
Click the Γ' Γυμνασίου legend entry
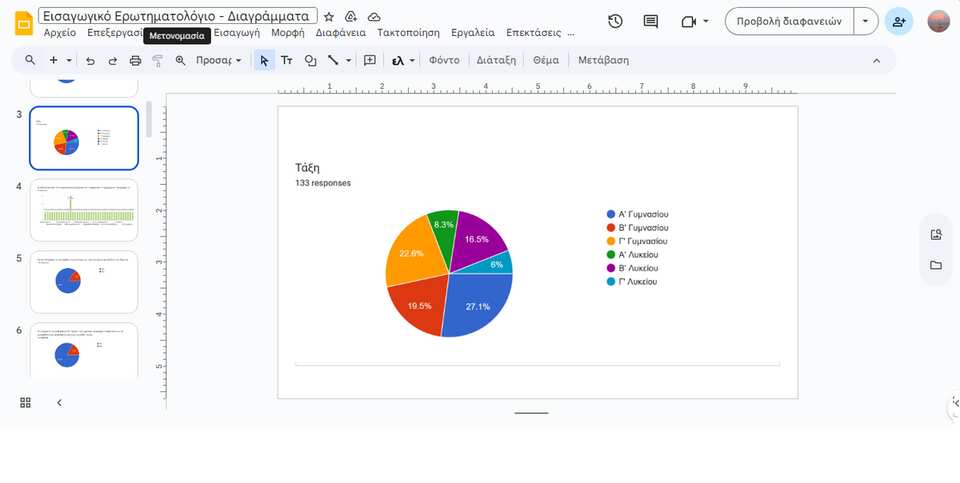point(637,241)
